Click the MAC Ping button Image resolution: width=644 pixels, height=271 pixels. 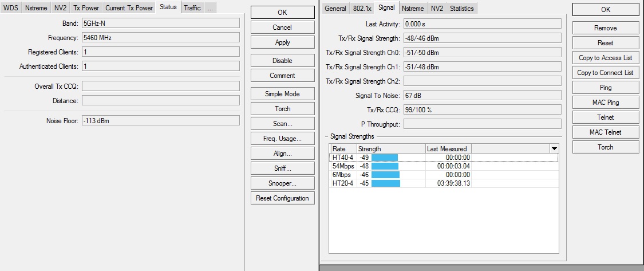(x=606, y=103)
